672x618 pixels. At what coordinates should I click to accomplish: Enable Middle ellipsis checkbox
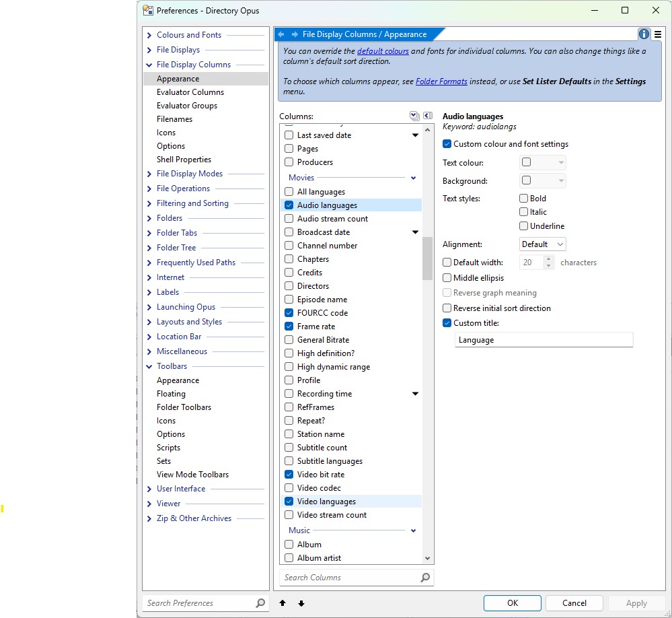click(447, 277)
